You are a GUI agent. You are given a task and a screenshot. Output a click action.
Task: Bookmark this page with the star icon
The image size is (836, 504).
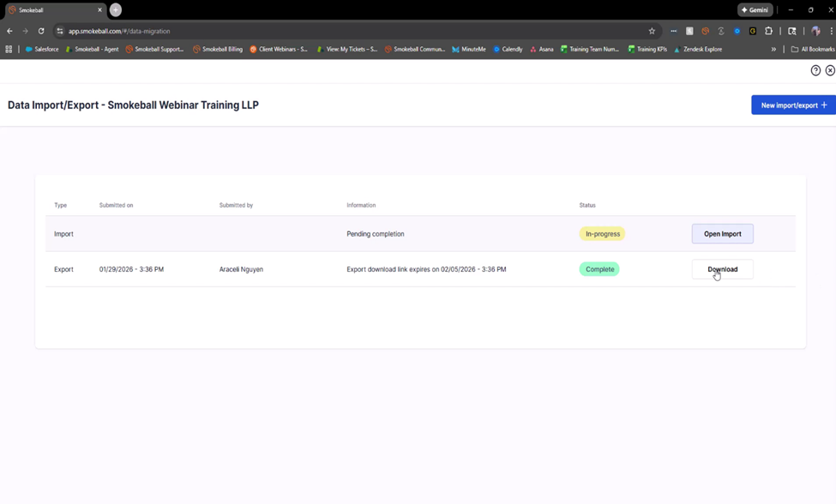[652, 31]
